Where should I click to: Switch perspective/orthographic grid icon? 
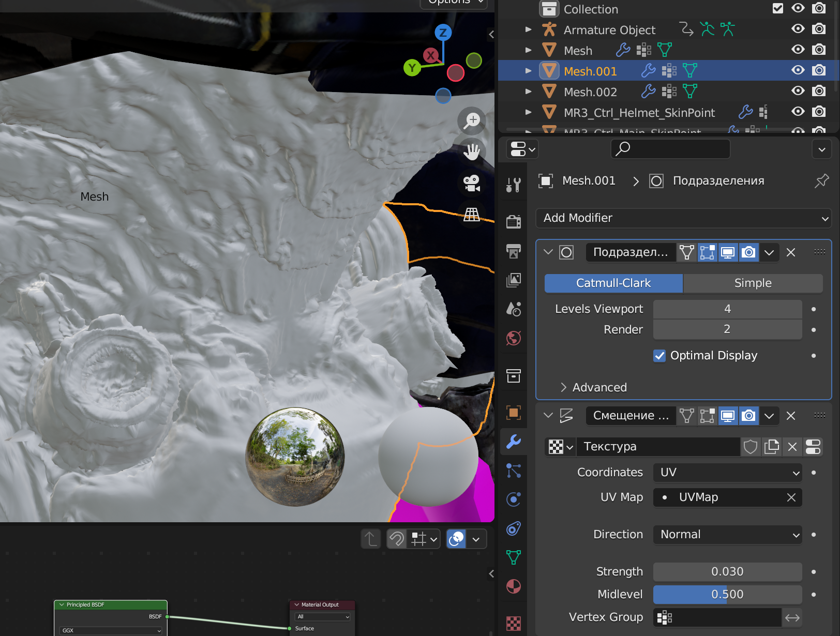click(x=471, y=214)
